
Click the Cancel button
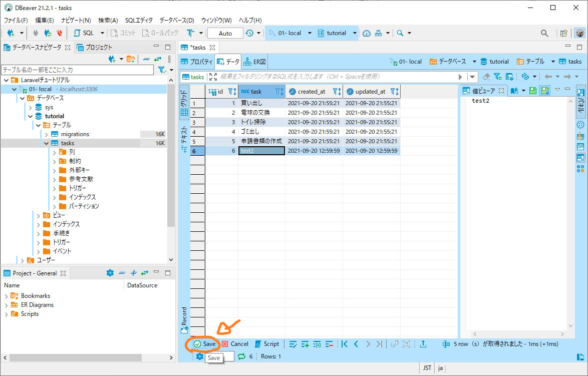coord(235,344)
